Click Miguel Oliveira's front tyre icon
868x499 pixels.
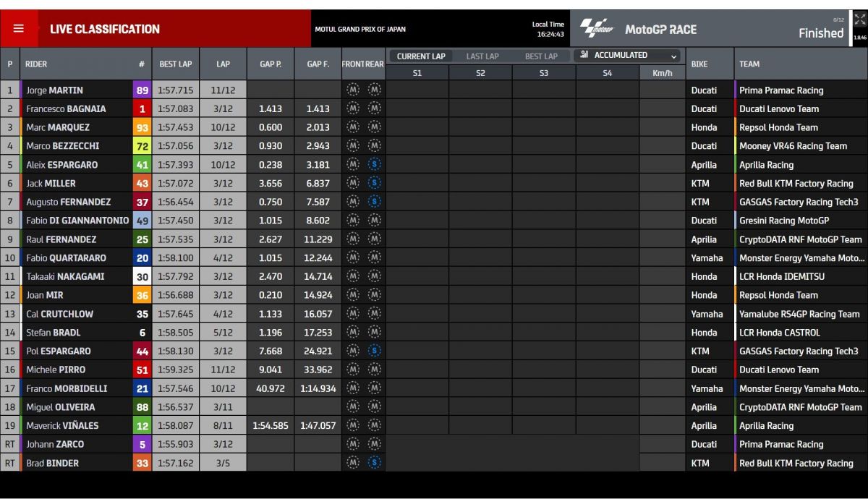(353, 407)
